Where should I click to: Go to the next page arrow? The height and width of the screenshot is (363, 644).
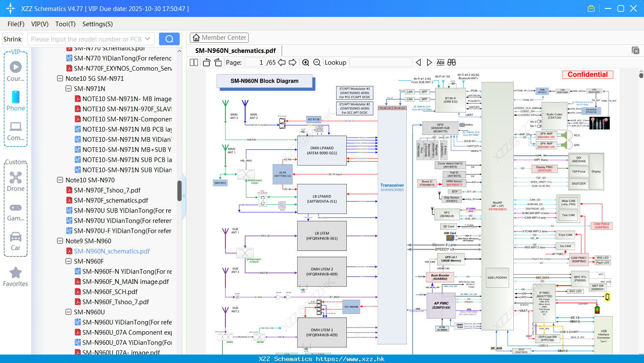coord(293,63)
